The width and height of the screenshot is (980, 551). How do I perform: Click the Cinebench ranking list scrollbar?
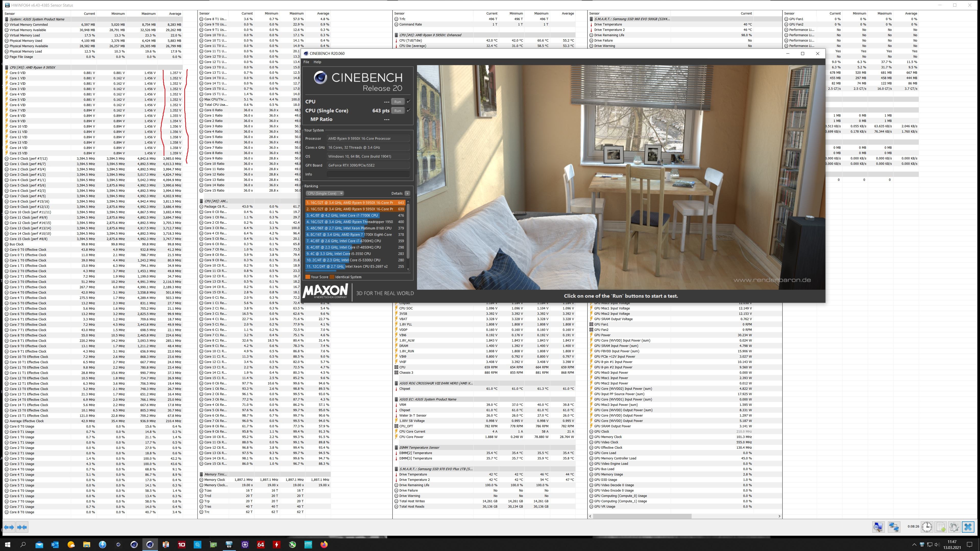[408, 231]
